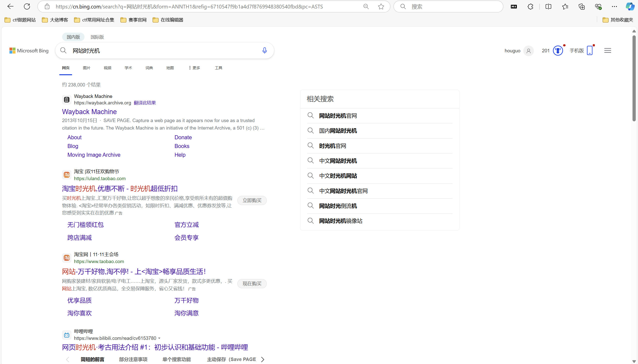Click the zoom-out magnifier in address bar
The image size is (638, 364).
click(x=366, y=6)
